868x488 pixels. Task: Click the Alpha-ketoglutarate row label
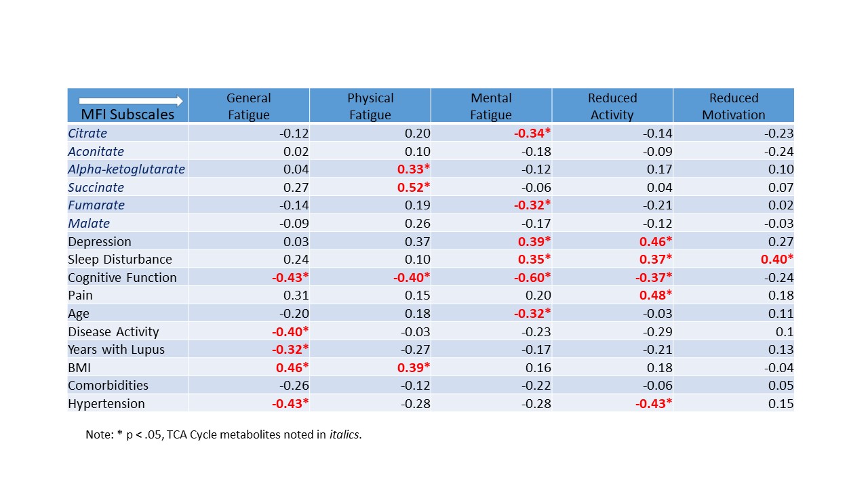126,169
